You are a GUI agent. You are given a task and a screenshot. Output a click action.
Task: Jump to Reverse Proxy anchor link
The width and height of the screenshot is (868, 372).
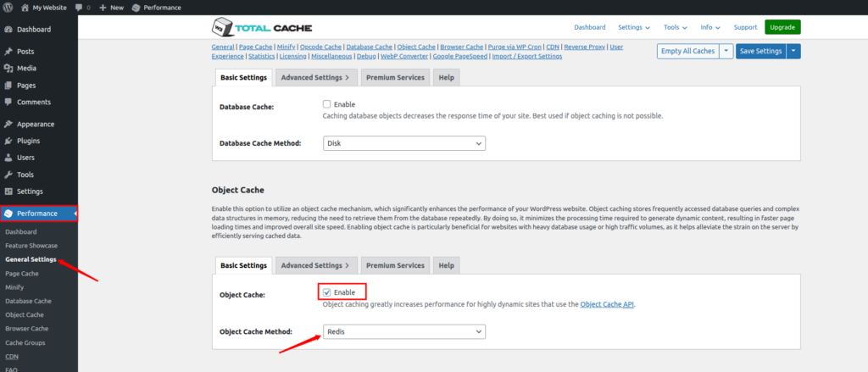[585, 47]
